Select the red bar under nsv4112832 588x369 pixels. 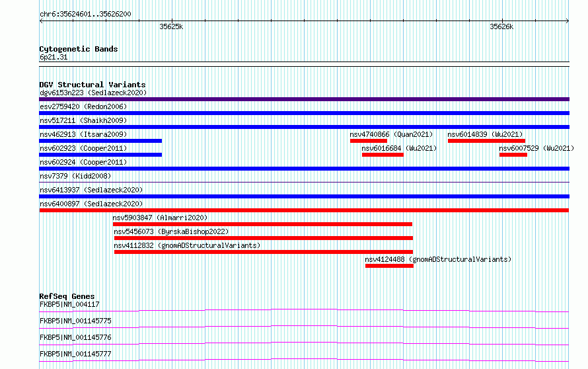pyautogui.click(x=264, y=252)
